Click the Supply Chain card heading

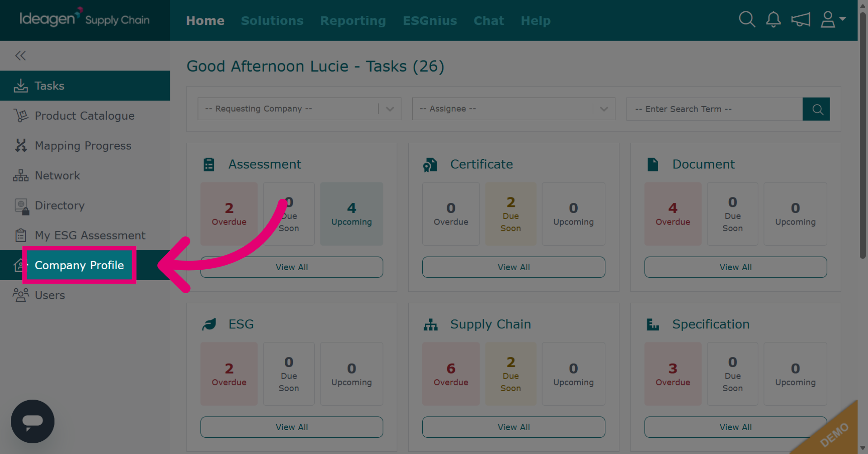[x=491, y=324]
